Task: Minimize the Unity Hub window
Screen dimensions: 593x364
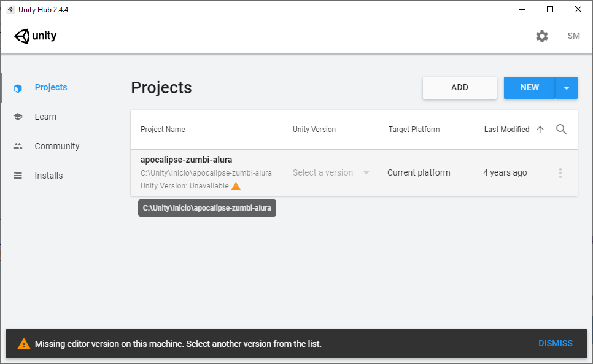Action: tap(522, 9)
